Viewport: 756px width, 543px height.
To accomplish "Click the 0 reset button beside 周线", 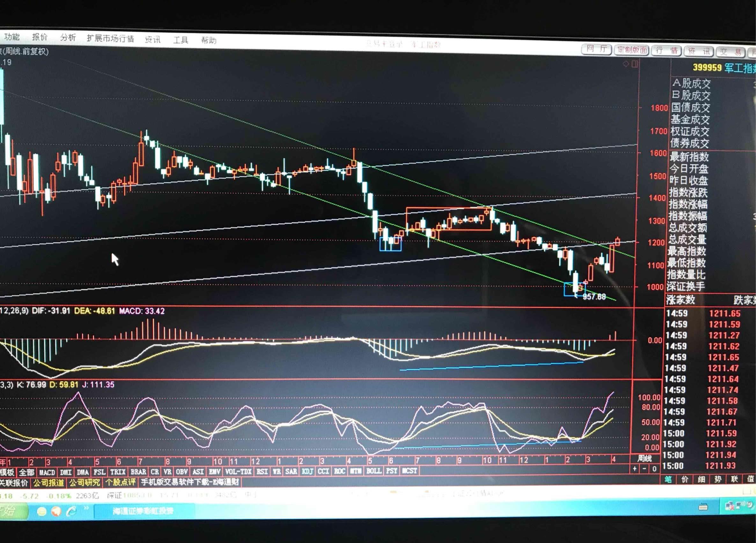I will (x=654, y=469).
